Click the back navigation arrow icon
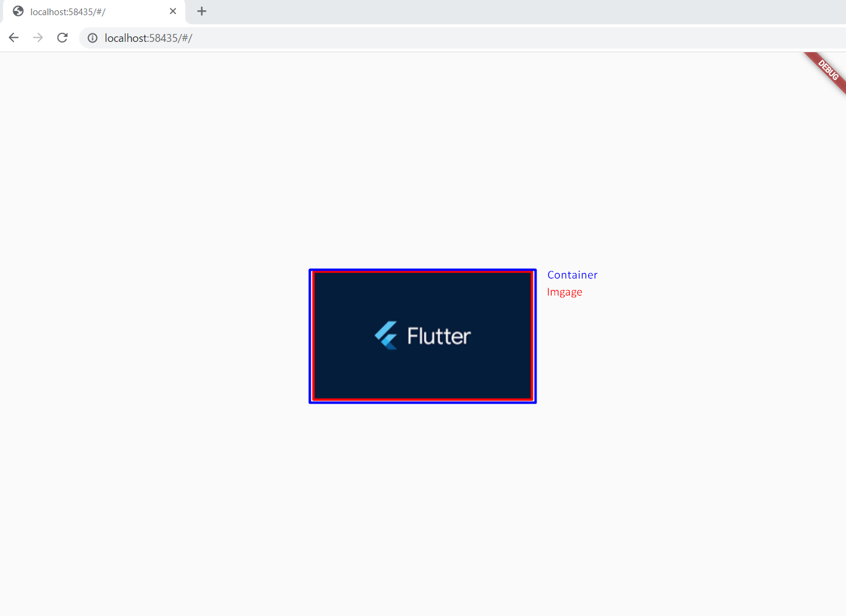 (x=13, y=37)
